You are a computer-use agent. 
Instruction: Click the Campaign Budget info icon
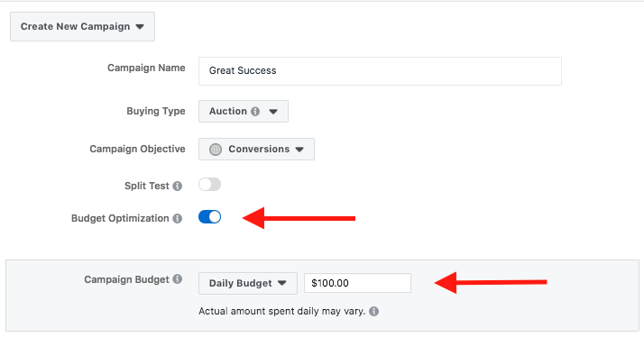178,279
